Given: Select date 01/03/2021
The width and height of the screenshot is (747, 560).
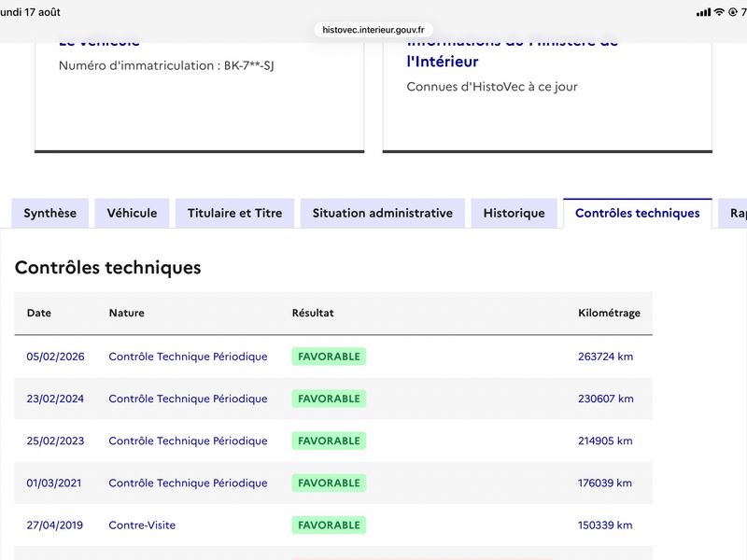Looking at the screenshot, I should [54, 483].
